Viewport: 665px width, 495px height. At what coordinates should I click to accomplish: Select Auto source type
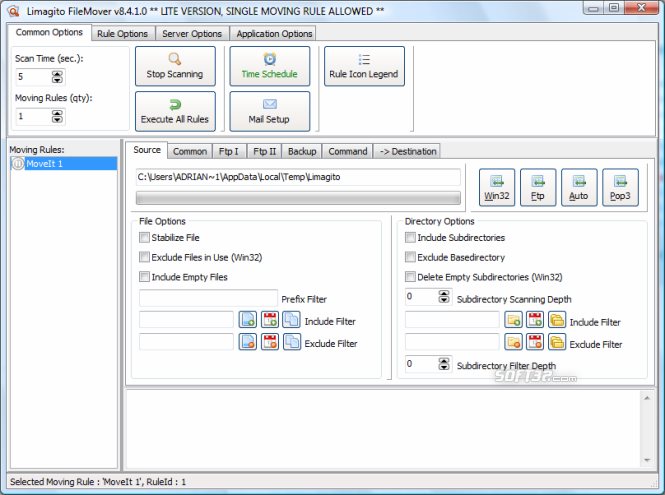click(x=579, y=187)
